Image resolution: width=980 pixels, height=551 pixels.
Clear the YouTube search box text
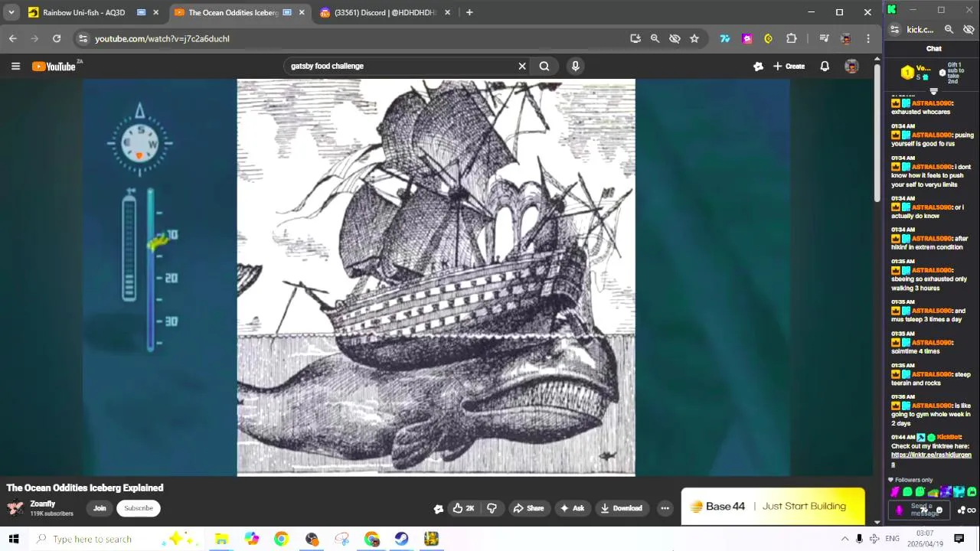522,66
